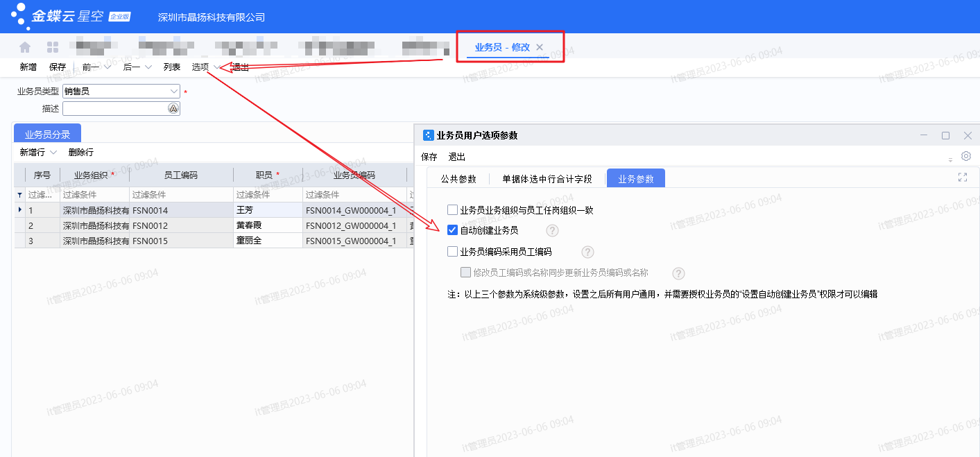
Task: Expand the 后一 dropdown arrow
Action: coord(148,67)
